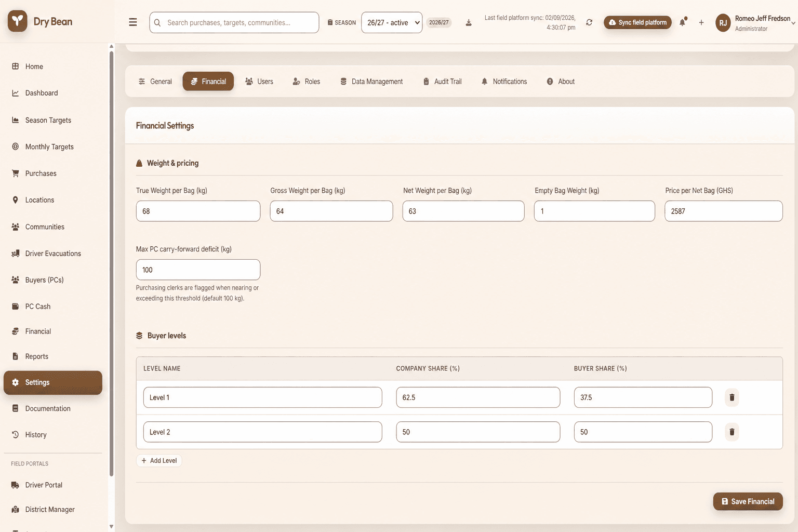Open Communities in the sidebar

[53, 227]
